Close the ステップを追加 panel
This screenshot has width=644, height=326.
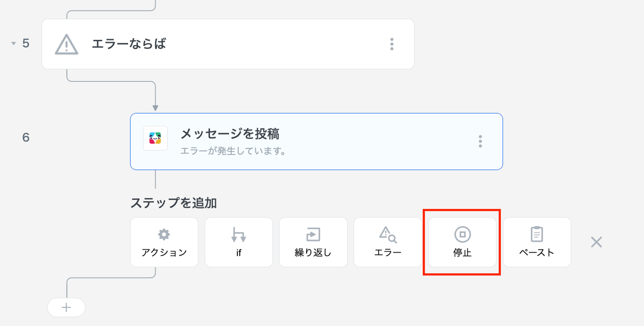[596, 242]
